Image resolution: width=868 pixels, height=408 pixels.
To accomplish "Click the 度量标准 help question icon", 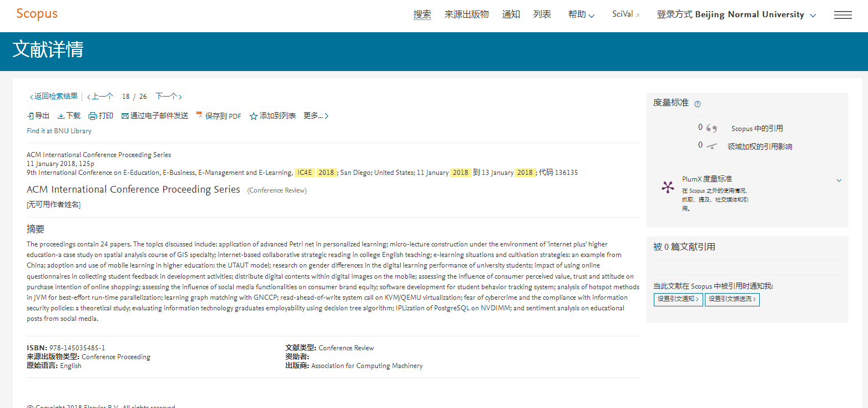I will (698, 104).
